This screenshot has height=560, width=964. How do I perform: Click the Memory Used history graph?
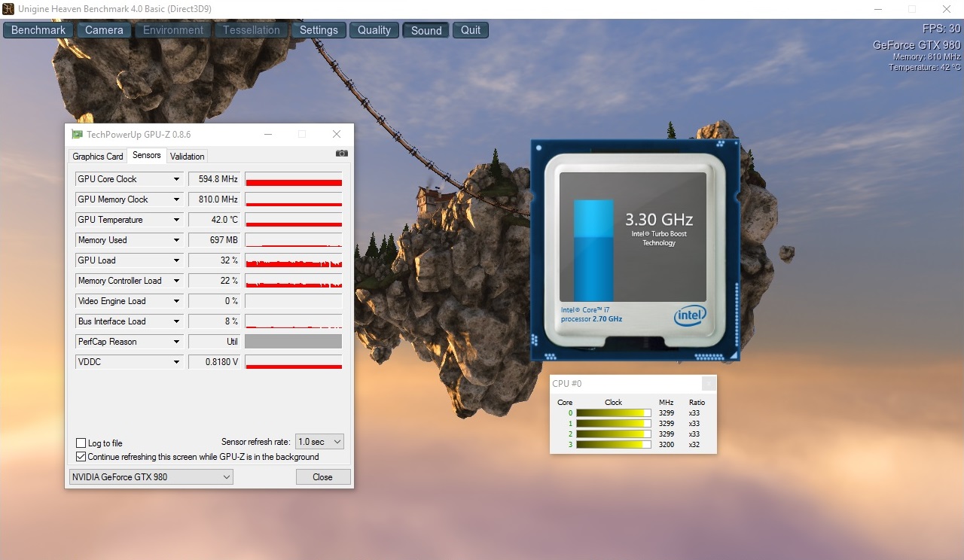[x=294, y=240]
